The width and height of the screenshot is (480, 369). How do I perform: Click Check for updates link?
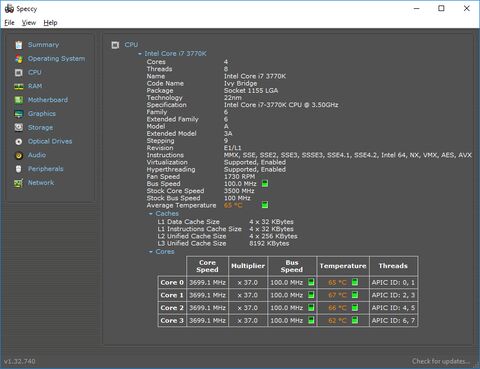[x=441, y=361]
